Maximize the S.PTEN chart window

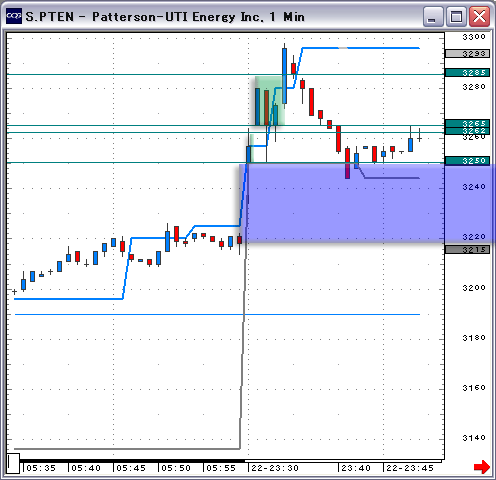(456, 16)
